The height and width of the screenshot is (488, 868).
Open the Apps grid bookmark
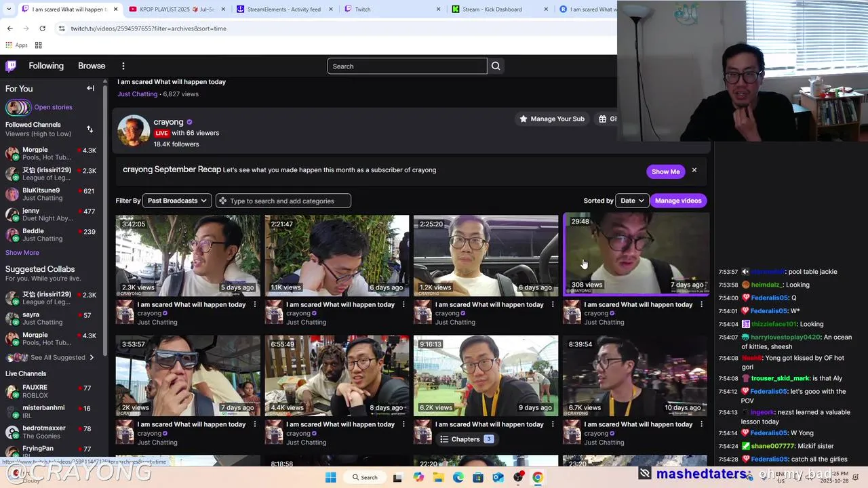pos(17,45)
